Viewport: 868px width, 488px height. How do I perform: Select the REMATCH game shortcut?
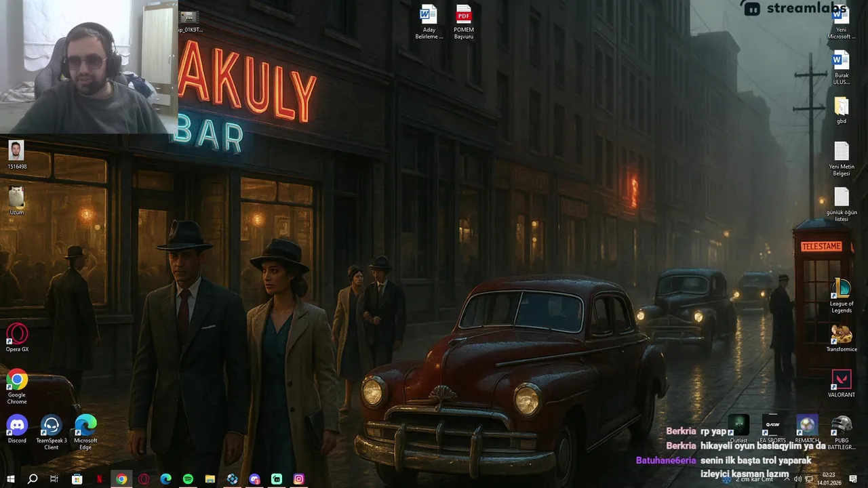click(807, 429)
